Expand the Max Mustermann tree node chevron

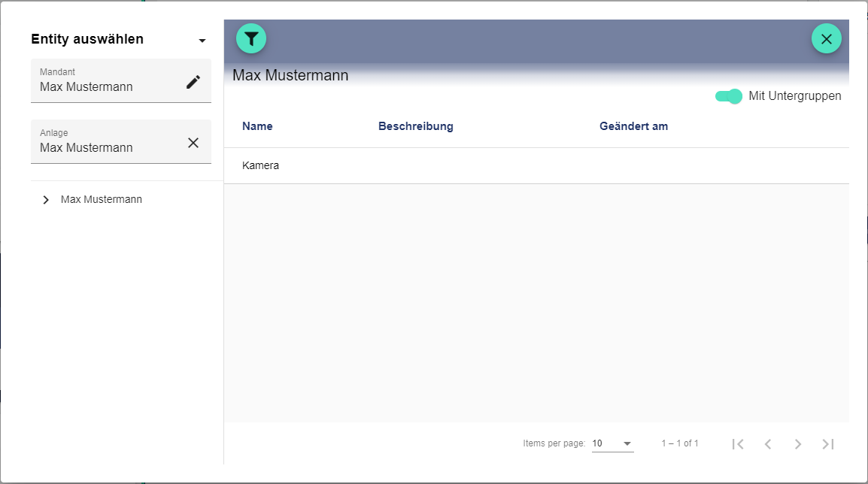(x=46, y=200)
